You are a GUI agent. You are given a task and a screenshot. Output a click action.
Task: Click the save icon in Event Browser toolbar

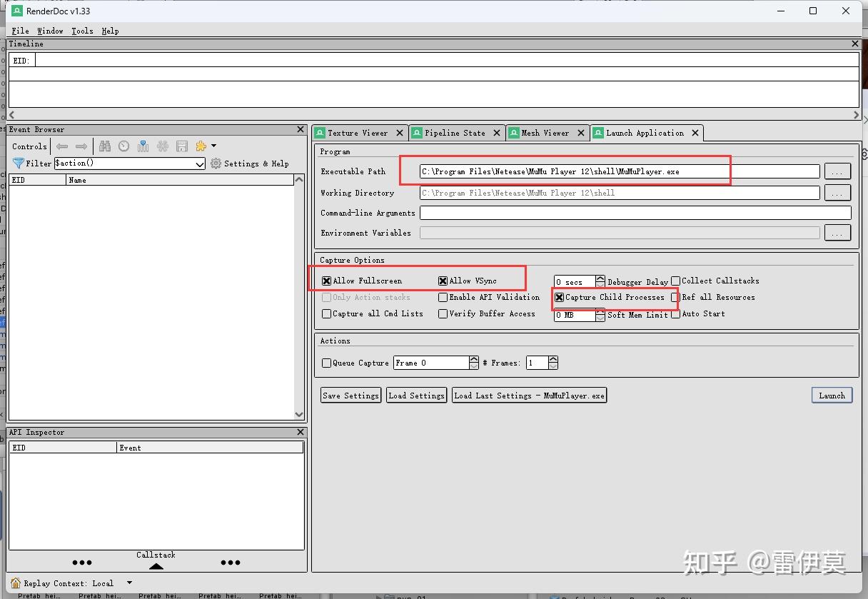point(182,146)
